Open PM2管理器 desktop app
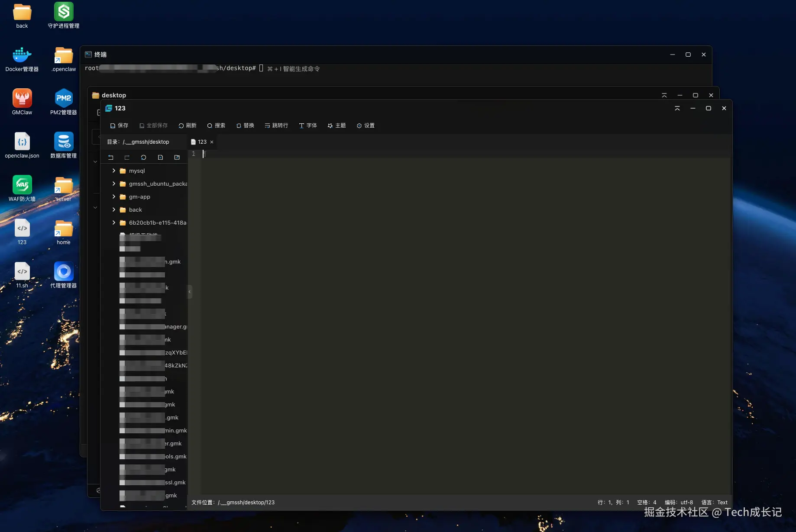Screen dimensions: 796x532 coord(64,102)
